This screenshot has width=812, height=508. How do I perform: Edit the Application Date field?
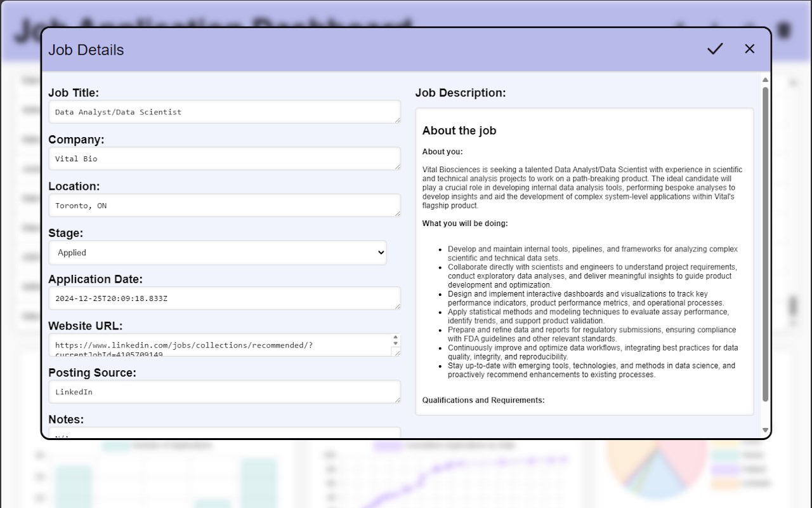225,298
